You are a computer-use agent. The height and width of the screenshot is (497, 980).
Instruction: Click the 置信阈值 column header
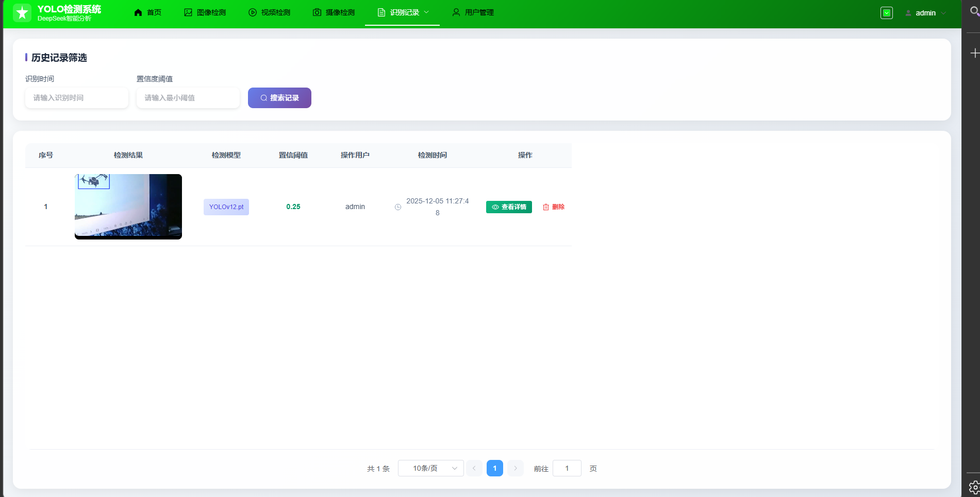pos(293,155)
